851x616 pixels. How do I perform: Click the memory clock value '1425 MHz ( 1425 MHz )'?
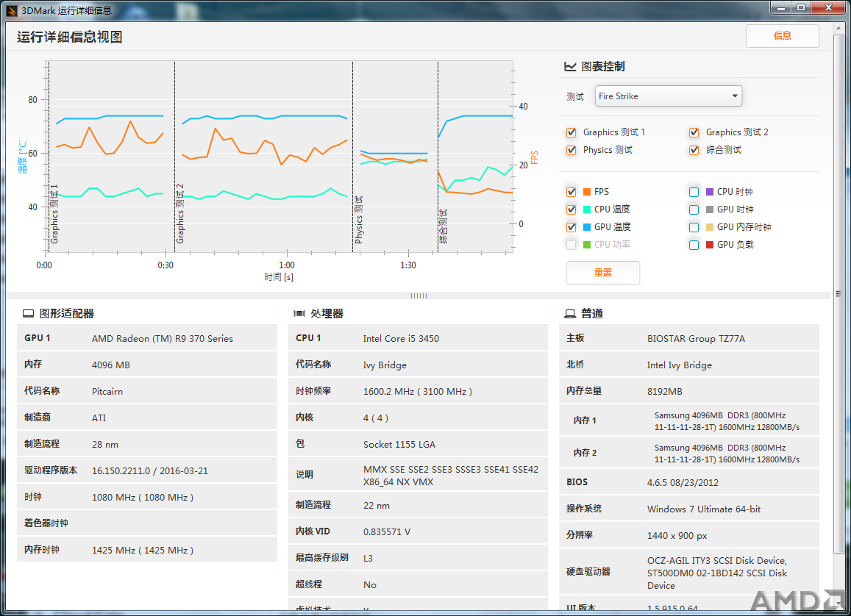(143, 551)
